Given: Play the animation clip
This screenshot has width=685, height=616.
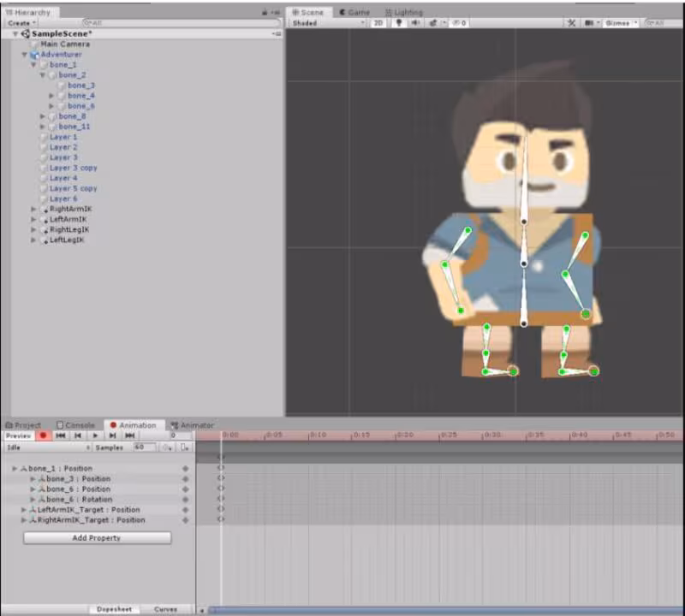Looking at the screenshot, I should click(95, 435).
